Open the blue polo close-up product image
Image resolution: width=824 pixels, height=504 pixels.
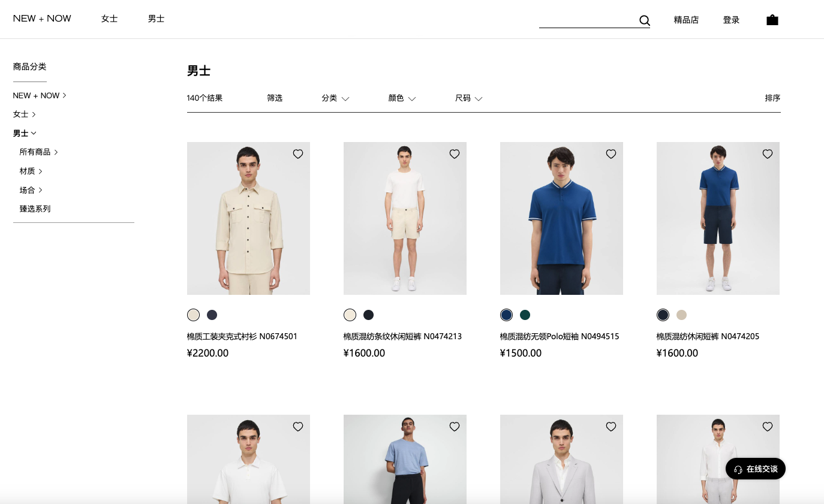point(561,218)
